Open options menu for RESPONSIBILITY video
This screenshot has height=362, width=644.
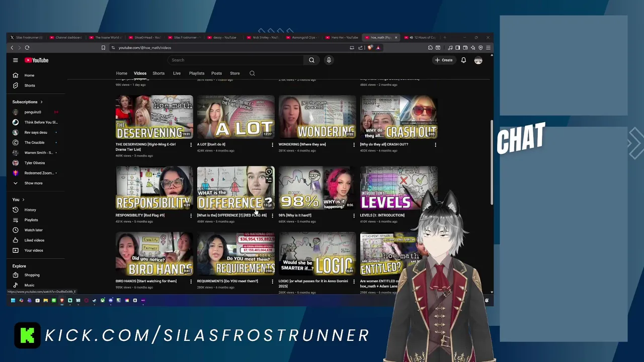click(191, 216)
